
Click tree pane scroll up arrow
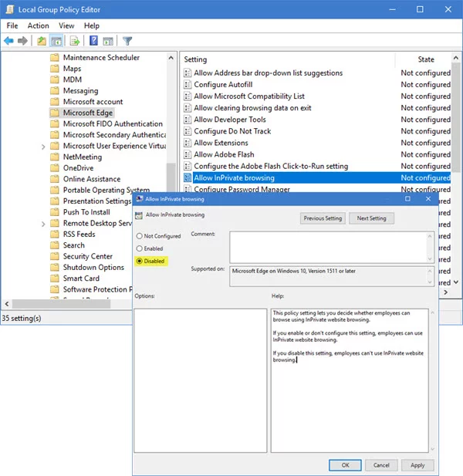pos(171,58)
